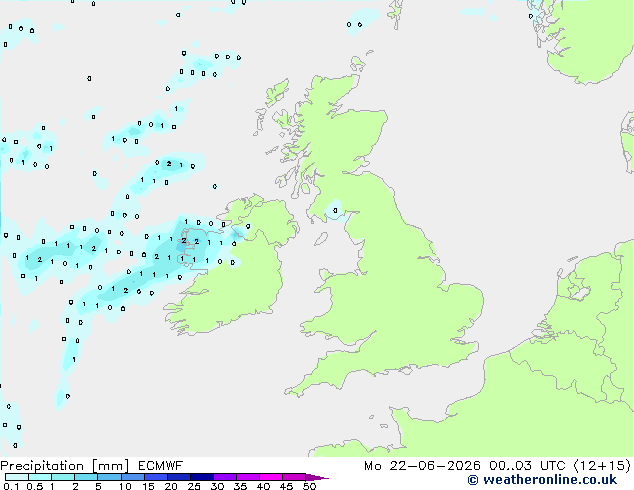
Task: Click the 10–15 mm legend color swatch
Action: tap(133, 477)
